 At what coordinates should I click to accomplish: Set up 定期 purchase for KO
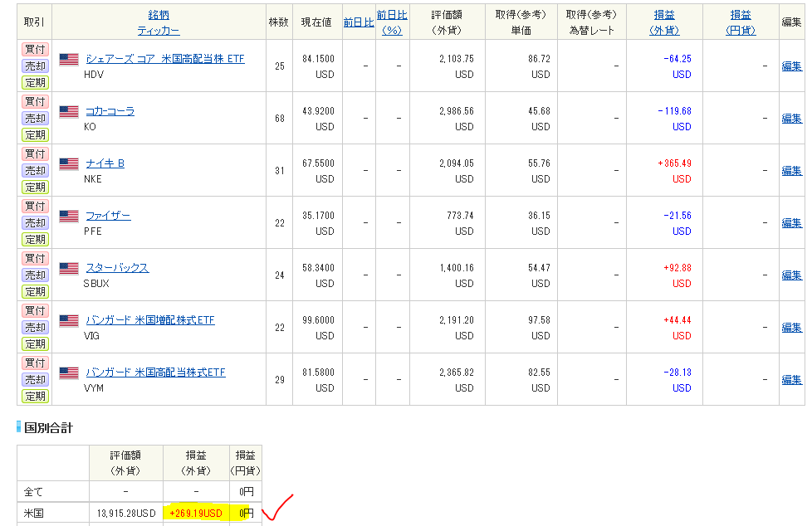click(x=35, y=134)
